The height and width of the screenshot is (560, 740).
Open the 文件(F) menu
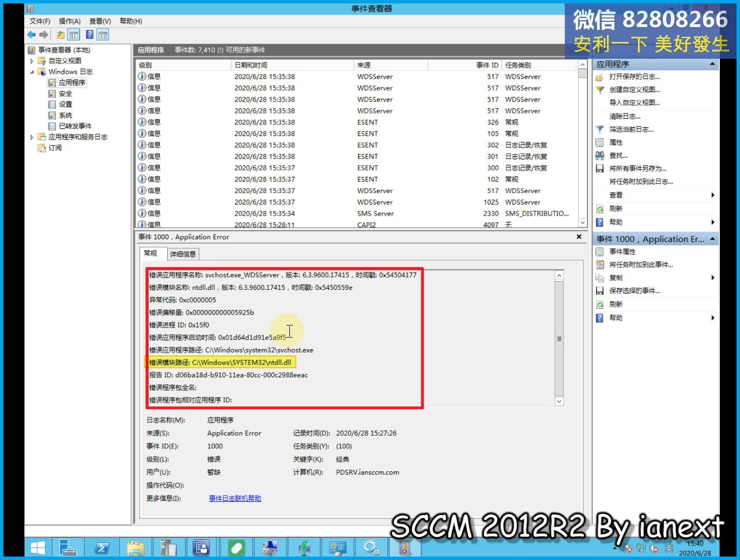pos(40,21)
